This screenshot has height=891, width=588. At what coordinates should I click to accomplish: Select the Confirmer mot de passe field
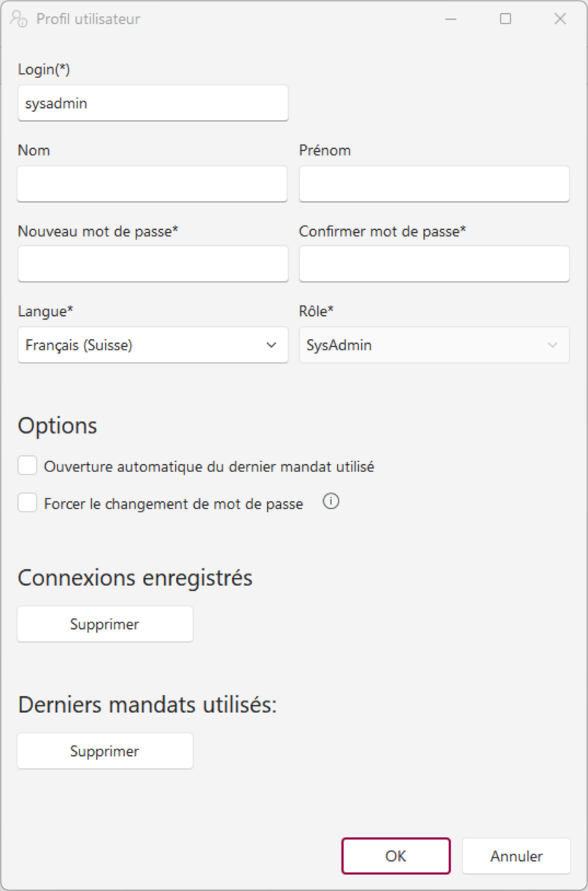(x=434, y=264)
